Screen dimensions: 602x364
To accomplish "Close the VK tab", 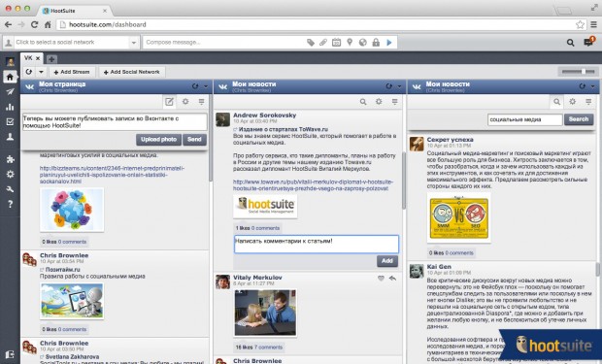I will coord(38,58).
